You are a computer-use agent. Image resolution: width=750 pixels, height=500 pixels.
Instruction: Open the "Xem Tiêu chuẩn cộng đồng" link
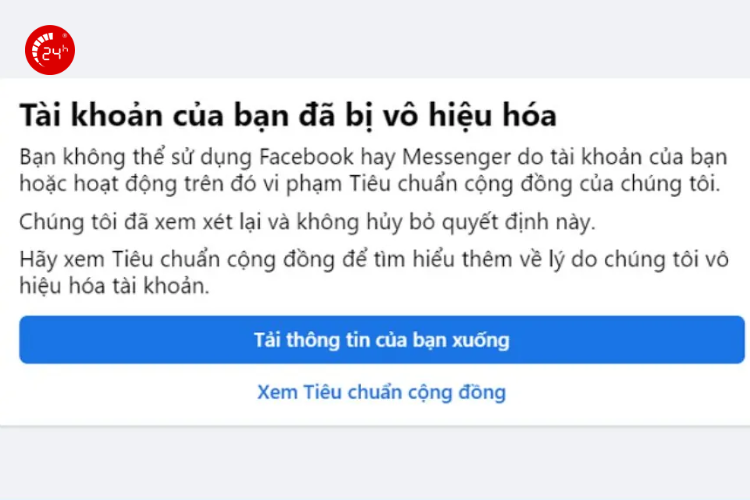(381, 392)
